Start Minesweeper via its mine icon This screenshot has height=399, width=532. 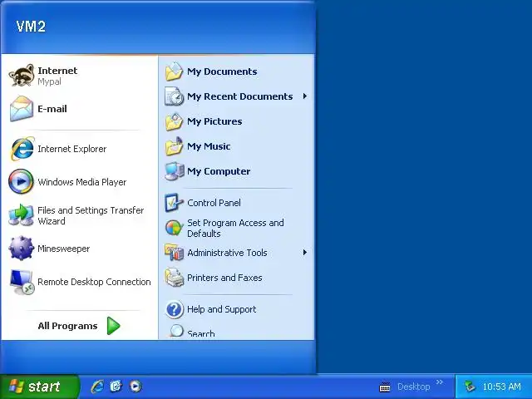tap(22, 248)
